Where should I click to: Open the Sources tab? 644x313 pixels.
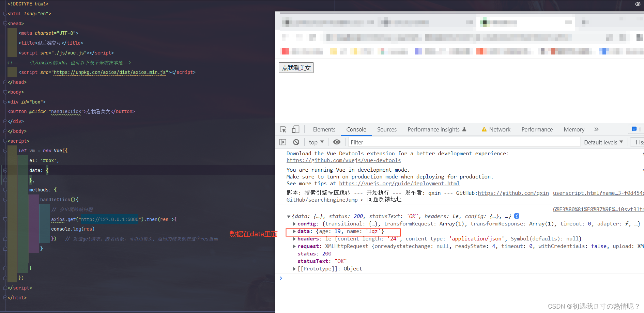tap(387, 129)
